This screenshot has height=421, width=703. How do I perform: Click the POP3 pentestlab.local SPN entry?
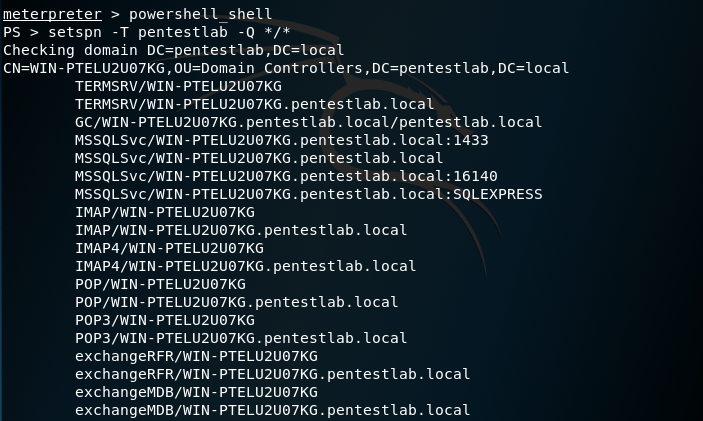coord(241,338)
